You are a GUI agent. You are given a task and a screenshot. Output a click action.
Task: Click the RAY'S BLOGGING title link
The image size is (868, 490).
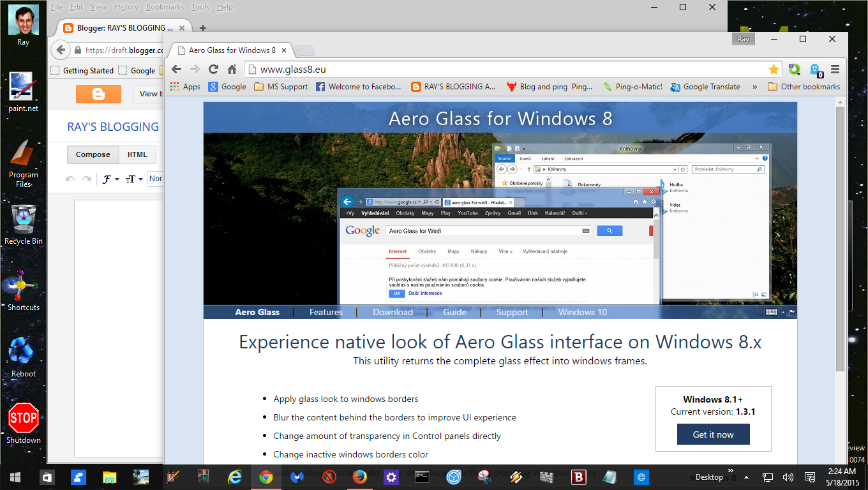tap(113, 127)
